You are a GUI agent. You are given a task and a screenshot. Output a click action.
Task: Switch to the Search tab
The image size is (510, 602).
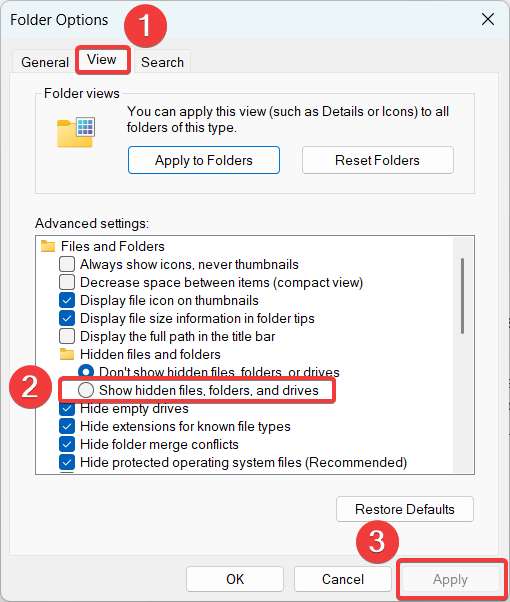(162, 62)
